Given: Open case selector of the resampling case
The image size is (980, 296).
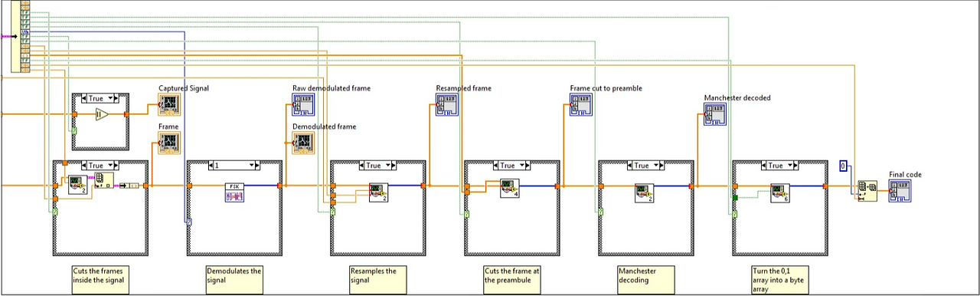Looking at the screenshot, I should (x=378, y=166).
